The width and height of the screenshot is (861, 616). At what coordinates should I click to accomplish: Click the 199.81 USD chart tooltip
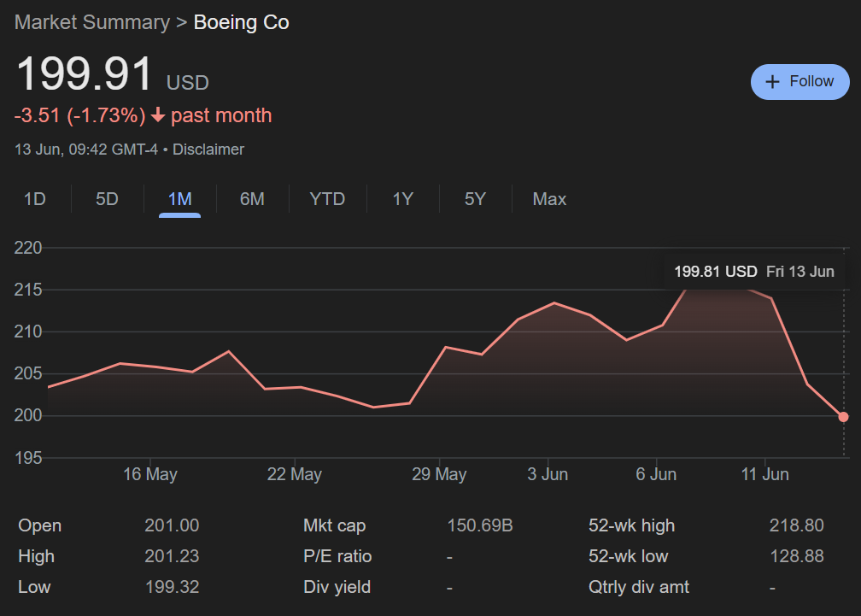(x=754, y=271)
